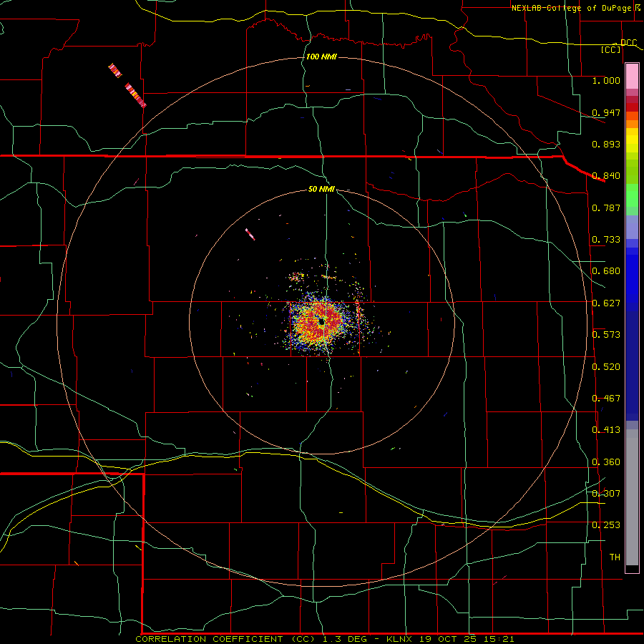Pick the gray segment of the color bar
The width and height of the screenshot is (644, 644).
pos(632,497)
